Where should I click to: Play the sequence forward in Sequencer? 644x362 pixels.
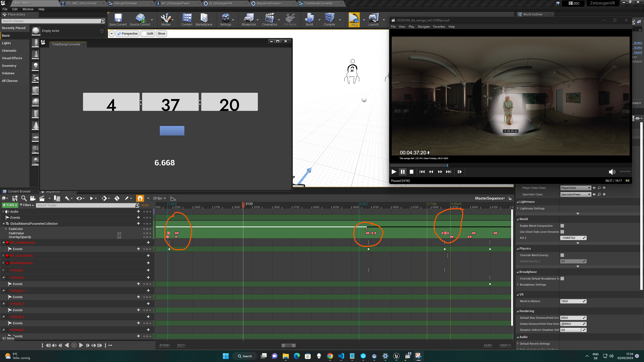click(81, 345)
